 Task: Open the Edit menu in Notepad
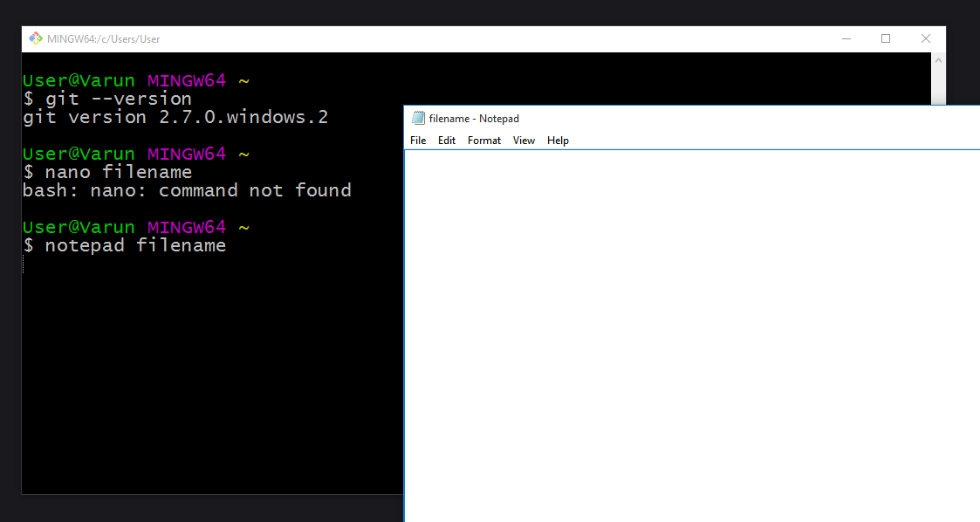(x=446, y=140)
